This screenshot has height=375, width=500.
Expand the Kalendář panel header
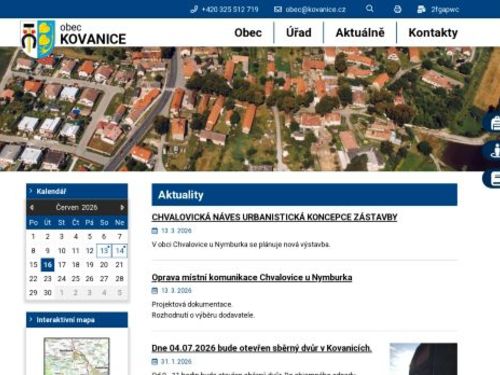(x=77, y=191)
